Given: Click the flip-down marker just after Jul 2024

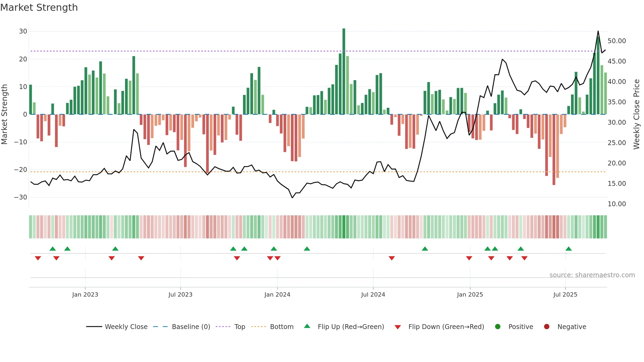Looking at the screenshot, I should click(x=392, y=258).
